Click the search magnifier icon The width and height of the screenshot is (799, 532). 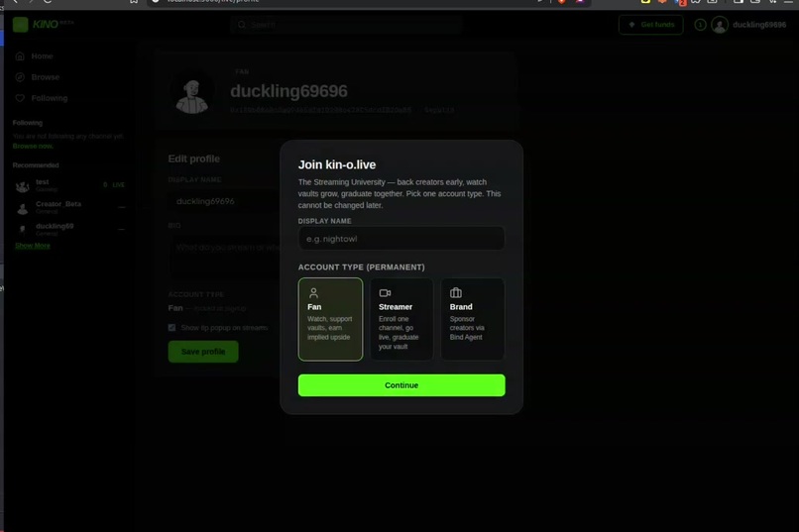click(x=242, y=25)
